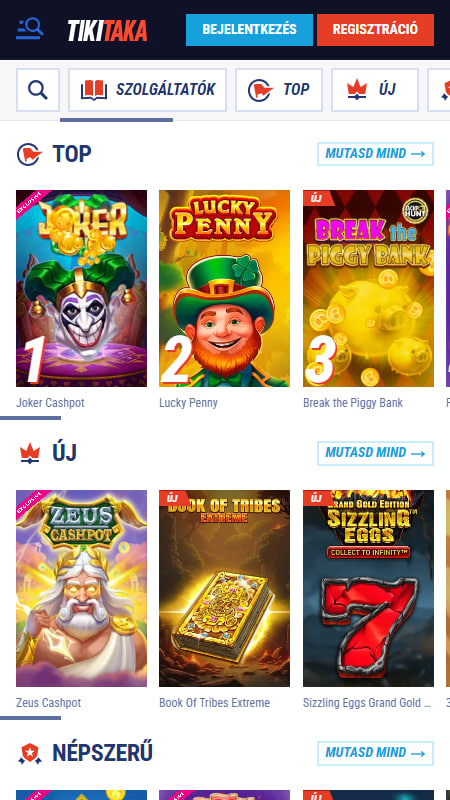Viewport: 450px width, 800px height.
Task: Click the TikiTaka logo
Action: (108, 31)
